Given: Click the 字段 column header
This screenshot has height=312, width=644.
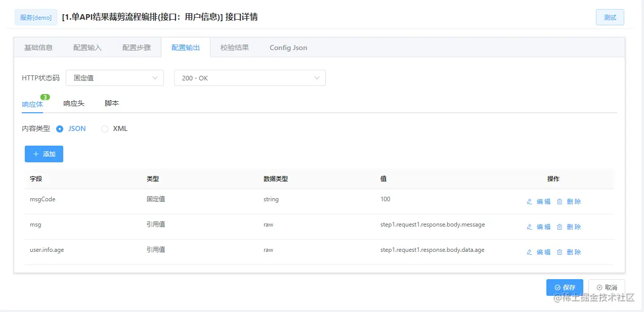Looking at the screenshot, I should pyautogui.click(x=36, y=179).
